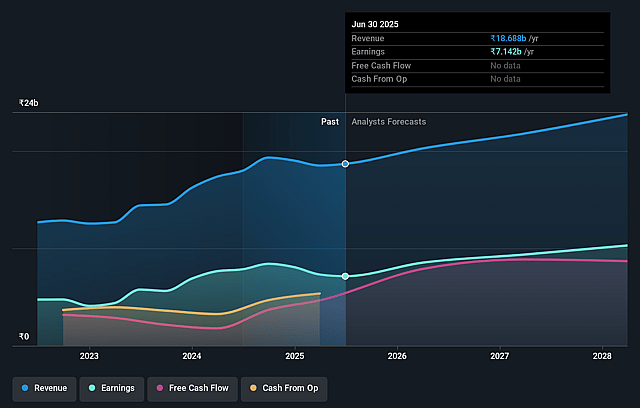
Task: Toggle the Free Cash Flow legend series
Action: click(x=193, y=388)
